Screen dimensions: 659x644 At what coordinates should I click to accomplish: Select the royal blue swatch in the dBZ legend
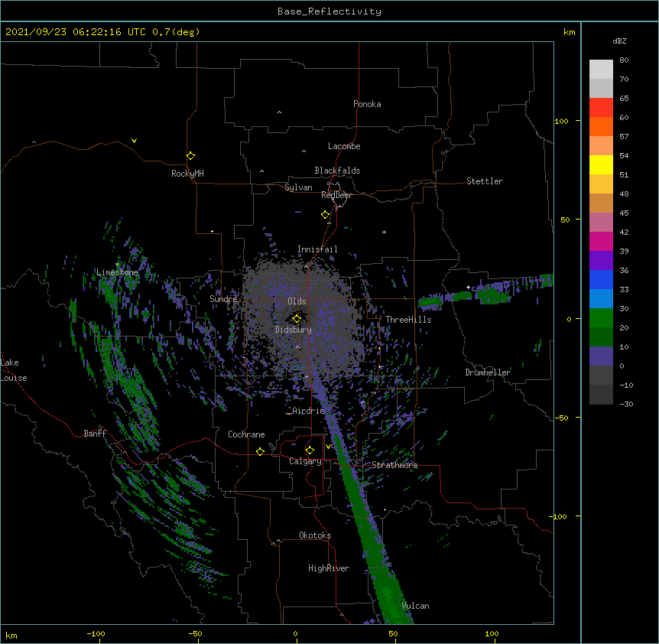601,279
